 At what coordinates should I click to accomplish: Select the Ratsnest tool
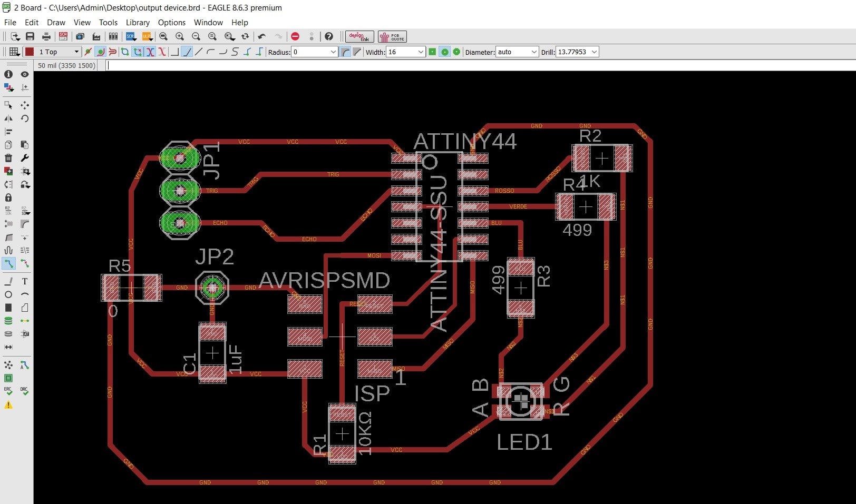[x=8, y=365]
